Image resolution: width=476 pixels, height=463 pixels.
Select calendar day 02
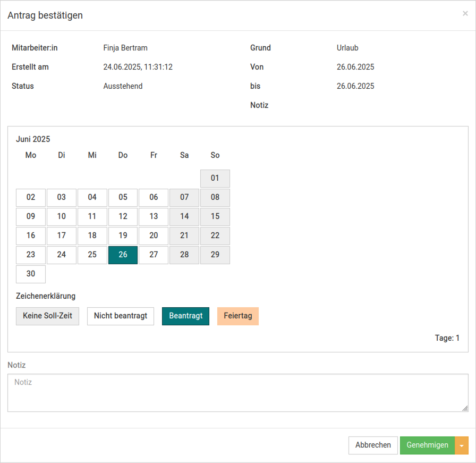pyautogui.click(x=31, y=198)
